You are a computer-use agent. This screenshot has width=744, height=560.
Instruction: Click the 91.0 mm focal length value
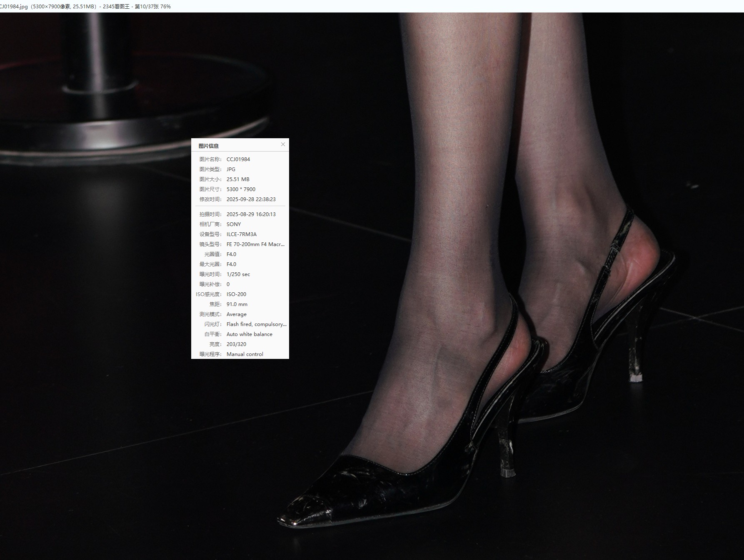pos(237,304)
